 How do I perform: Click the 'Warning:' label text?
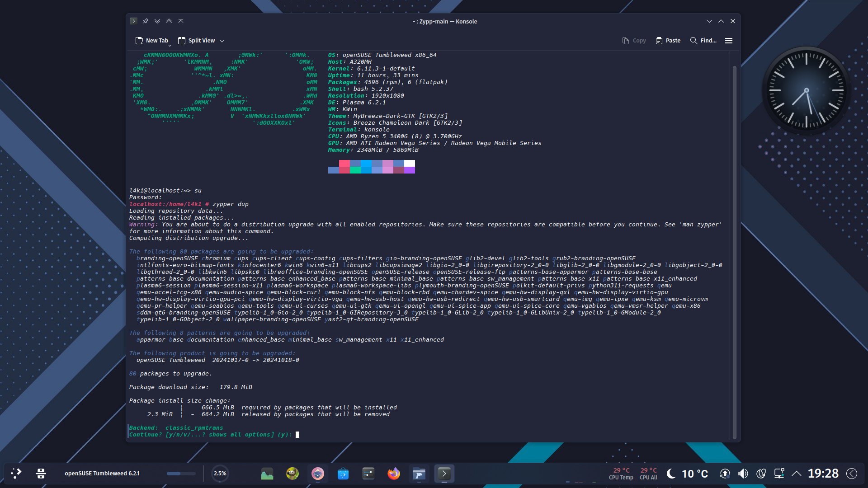pos(144,225)
